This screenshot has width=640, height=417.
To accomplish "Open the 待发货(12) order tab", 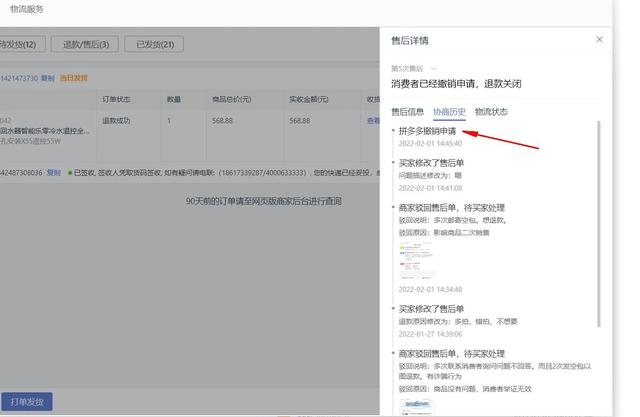I will 20,44.
